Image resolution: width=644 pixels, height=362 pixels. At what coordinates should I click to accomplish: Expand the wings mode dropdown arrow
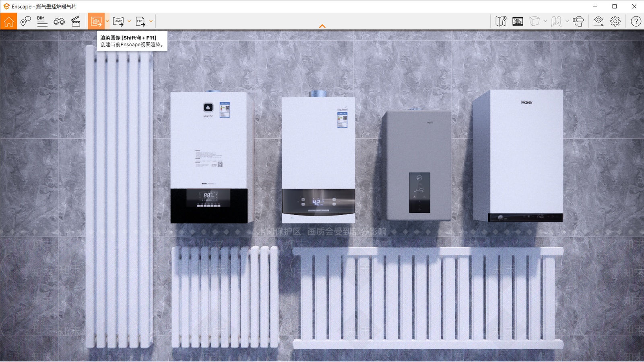(x=567, y=21)
